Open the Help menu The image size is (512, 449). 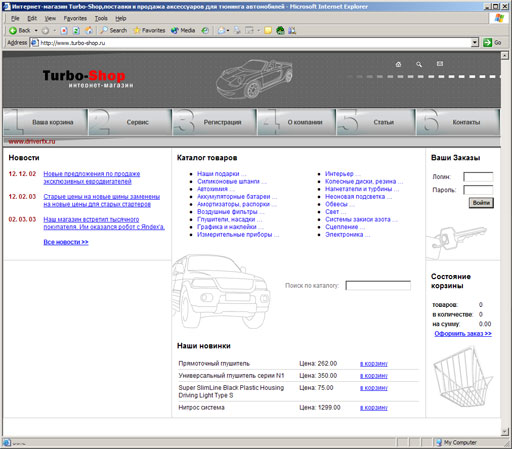tap(121, 18)
